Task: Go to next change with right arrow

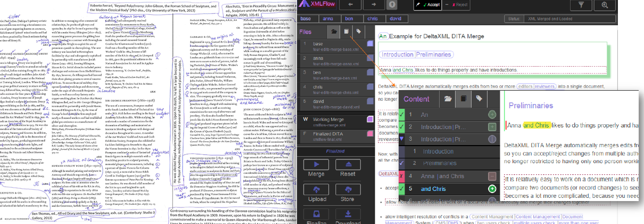Action: pyautogui.click(x=373, y=5)
